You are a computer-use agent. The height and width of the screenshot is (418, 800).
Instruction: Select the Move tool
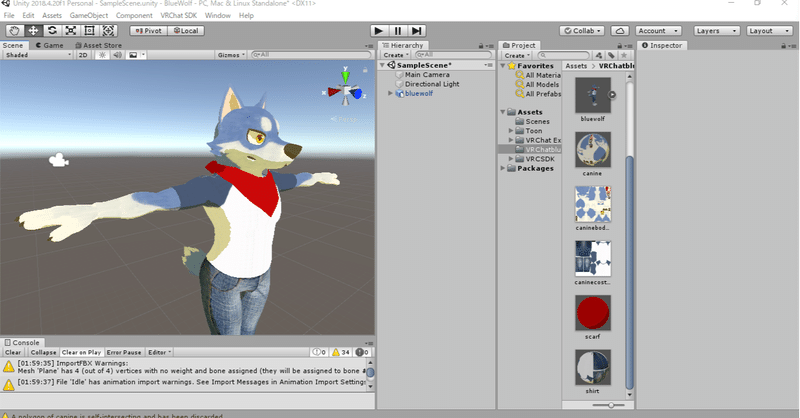tap(33, 31)
